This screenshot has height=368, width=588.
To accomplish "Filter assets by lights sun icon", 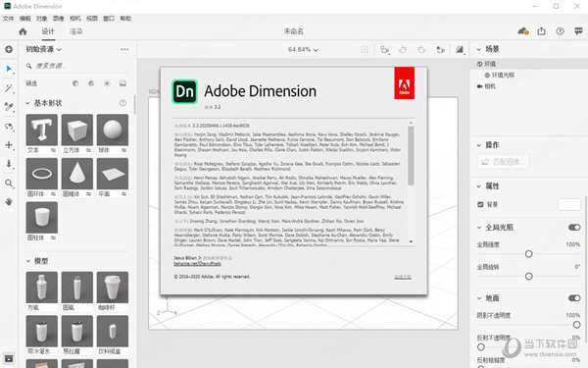I will pos(107,83).
